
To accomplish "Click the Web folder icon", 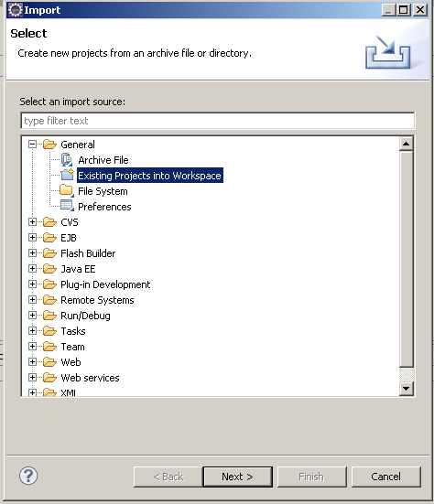I will point(49,362).
